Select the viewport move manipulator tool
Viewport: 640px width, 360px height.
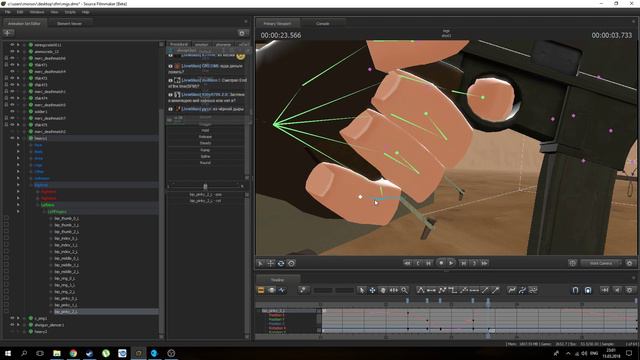tap(270, 263)
